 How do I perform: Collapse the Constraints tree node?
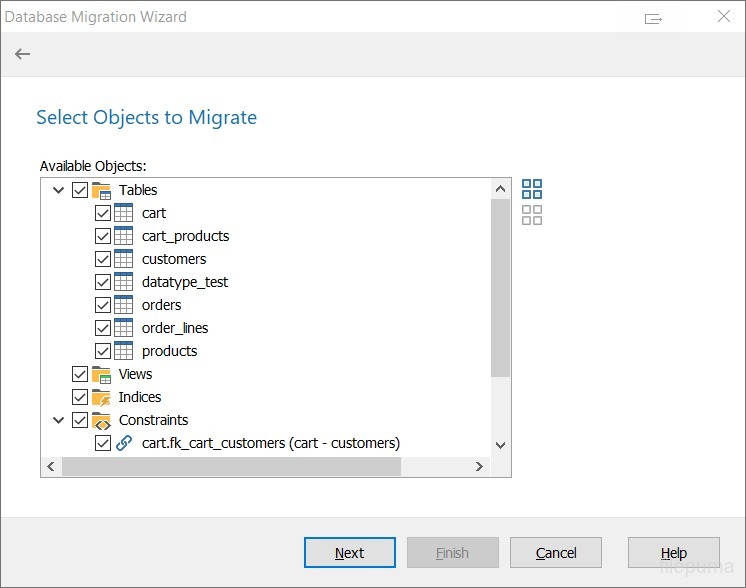click(x=58, y=420)
